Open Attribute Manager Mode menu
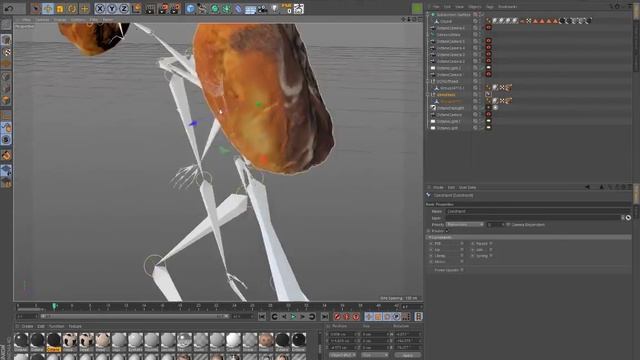The height and width of the screenshot is (360, 640). (438, 187)
